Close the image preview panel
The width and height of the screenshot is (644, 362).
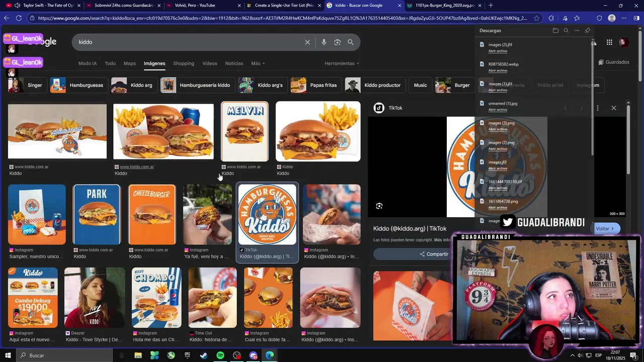[614, 108]
